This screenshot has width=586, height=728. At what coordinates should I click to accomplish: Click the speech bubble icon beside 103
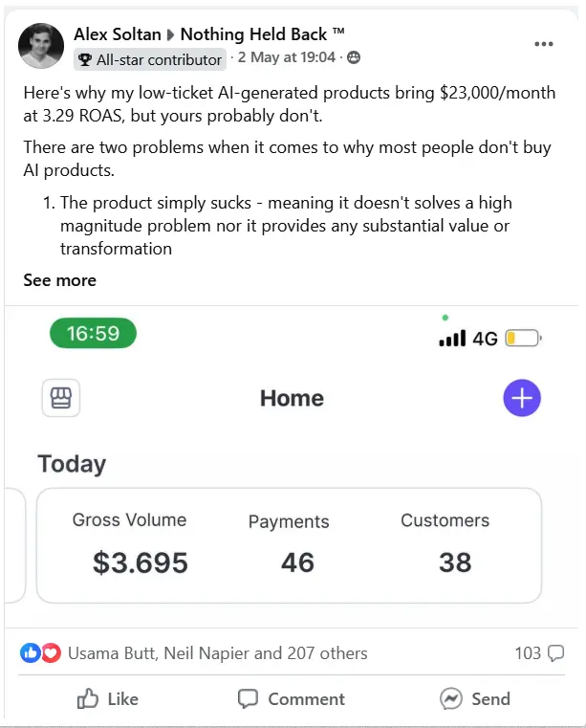point(555,653)
